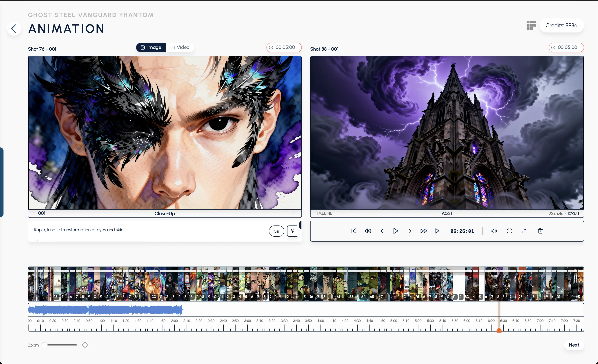
Task: Go to previous image variant chevron
Action: click(34, 213)
